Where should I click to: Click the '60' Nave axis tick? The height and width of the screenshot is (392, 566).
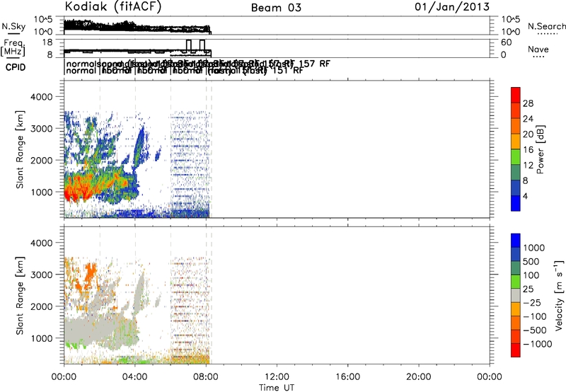tap(506, 42)
